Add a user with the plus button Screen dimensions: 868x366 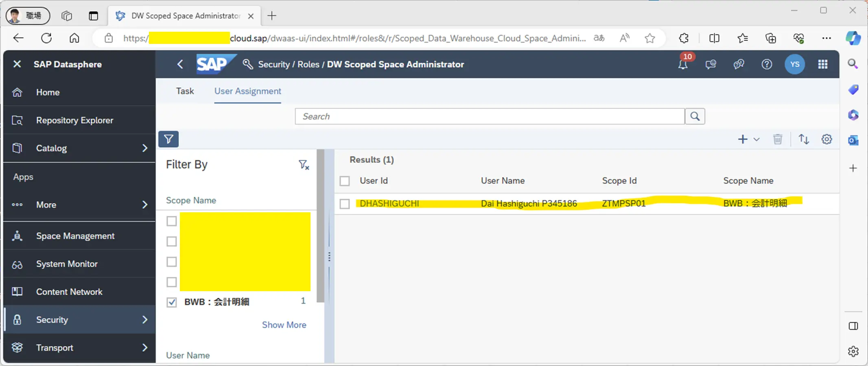click(x=743, y=139)
